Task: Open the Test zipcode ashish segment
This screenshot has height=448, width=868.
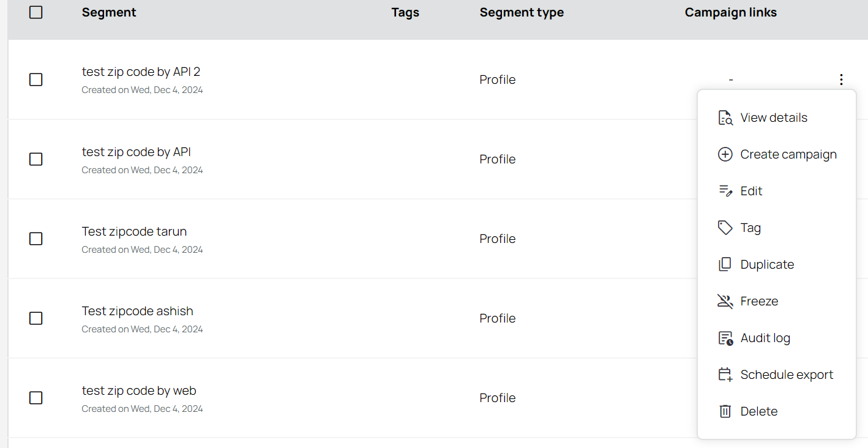Action: pos(137,311)
